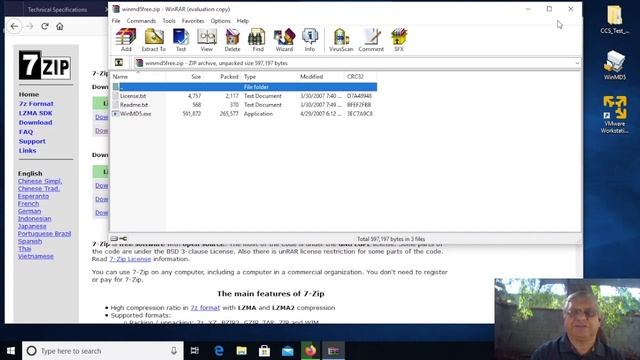Click the browser back button
Image resolution: width=640 pixels, height=360 pixels.
15,26
